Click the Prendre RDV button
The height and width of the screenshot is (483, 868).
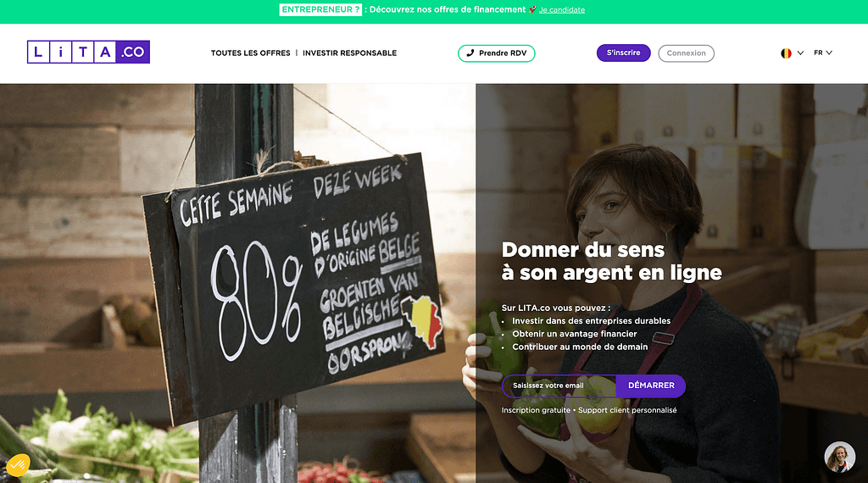click(x=496, y=53)
